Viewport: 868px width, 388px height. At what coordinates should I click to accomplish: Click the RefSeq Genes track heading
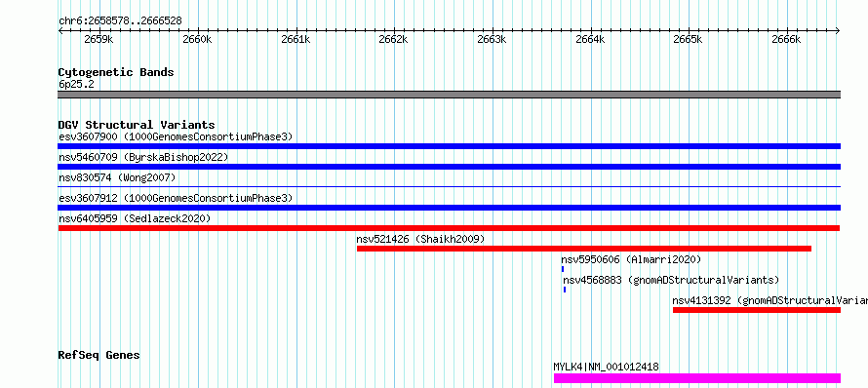click(x=99, y=355)
